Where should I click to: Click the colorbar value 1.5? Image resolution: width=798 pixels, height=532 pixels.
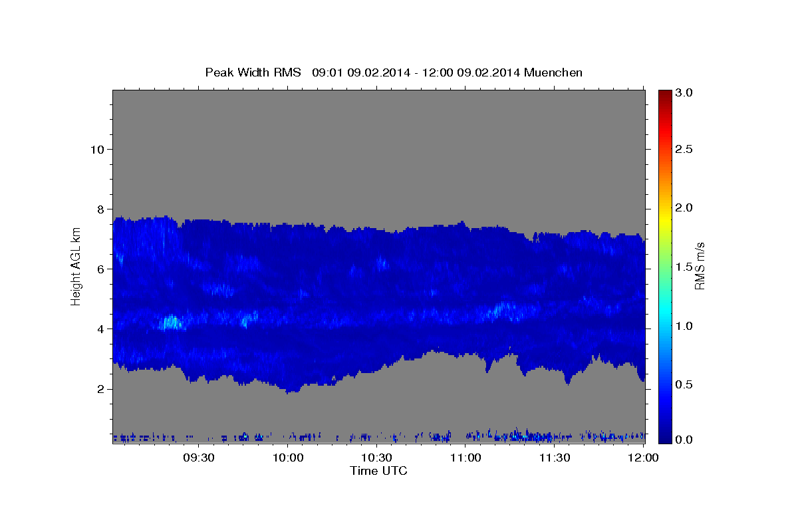(684, 267)
